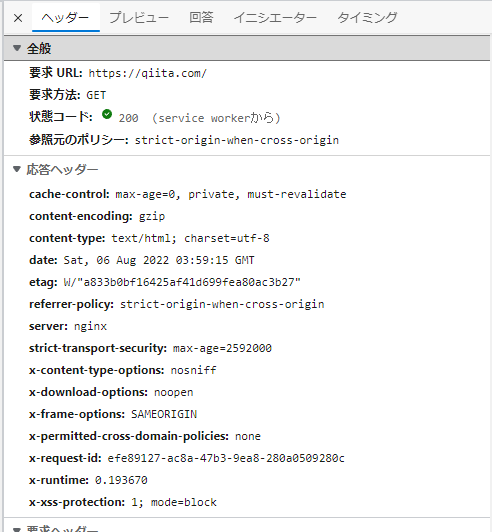Viewport: 492px width, 532px height.
Task: Select the 参照元のポリシー value text
Action: point(236,140)
